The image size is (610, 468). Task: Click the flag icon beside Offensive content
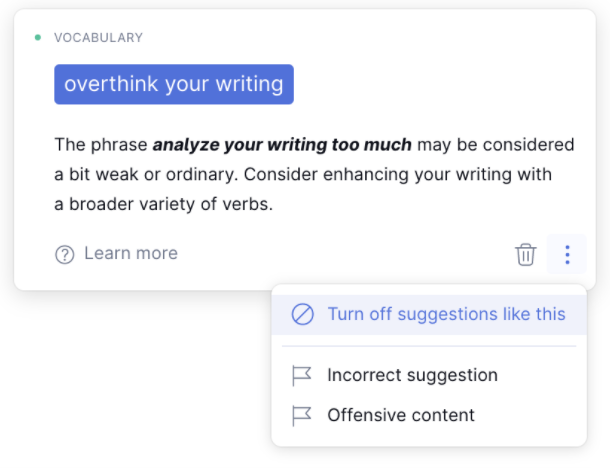point(302,415)
